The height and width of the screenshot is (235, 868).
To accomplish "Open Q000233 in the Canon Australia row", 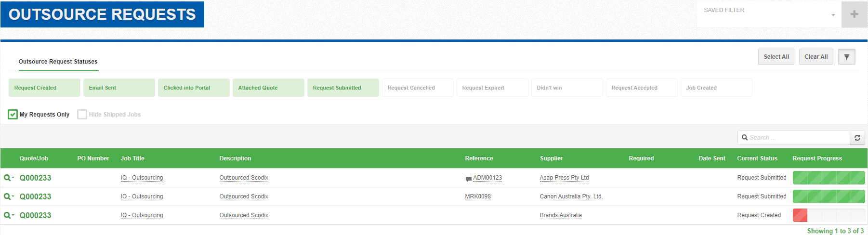I will pyautogui.click(x=35, y=196).
